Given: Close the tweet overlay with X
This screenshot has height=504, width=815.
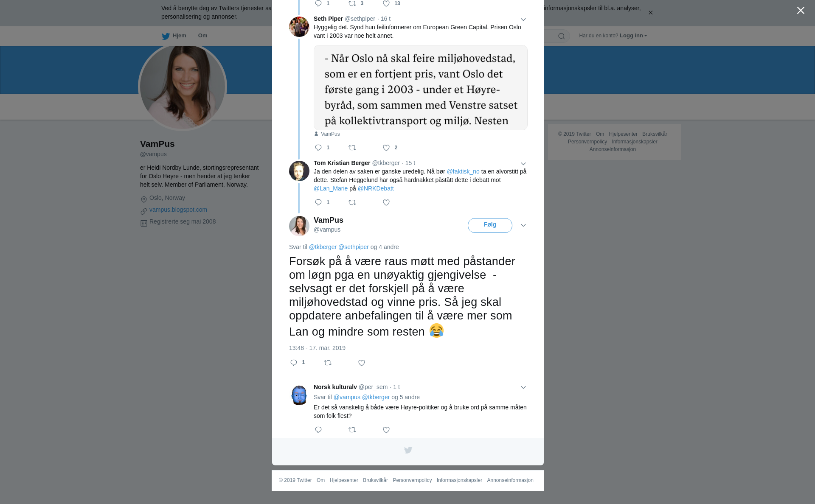Looking at the screenshot, I should click(x=801, y=11).
